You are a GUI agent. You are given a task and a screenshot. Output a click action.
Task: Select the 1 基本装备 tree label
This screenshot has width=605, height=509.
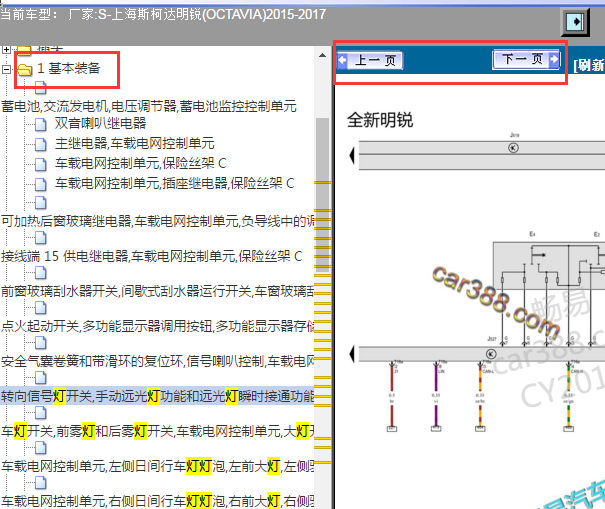tap(69, 68)
